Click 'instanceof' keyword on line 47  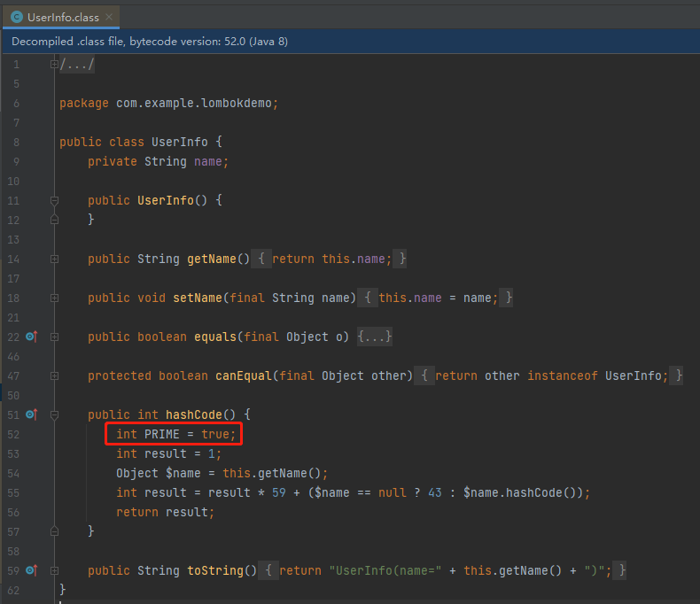563,376
